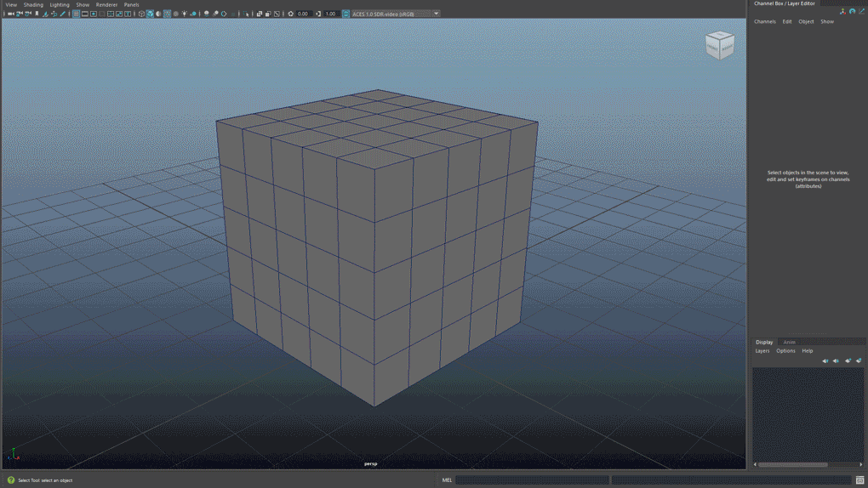The image size is (868, 488).
Task: Open the Shading panel menu
Action: click(33, 4)
